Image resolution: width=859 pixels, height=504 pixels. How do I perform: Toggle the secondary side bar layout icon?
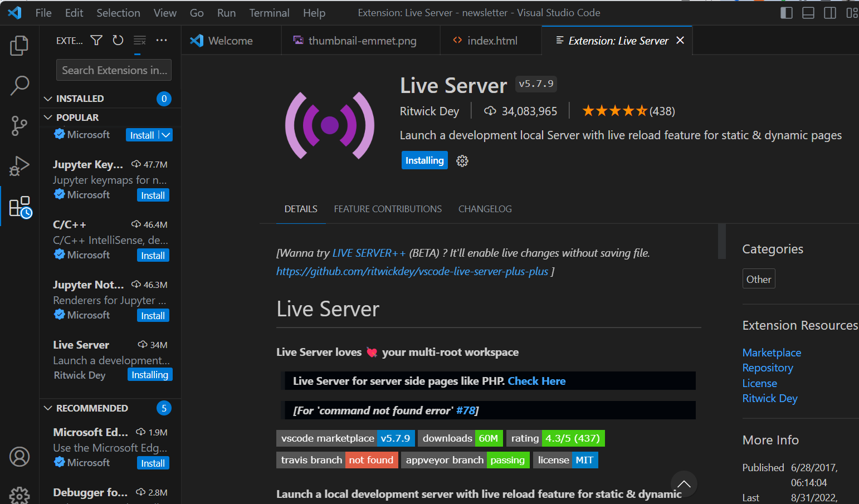pyautogui.click(x=830, y=13)
